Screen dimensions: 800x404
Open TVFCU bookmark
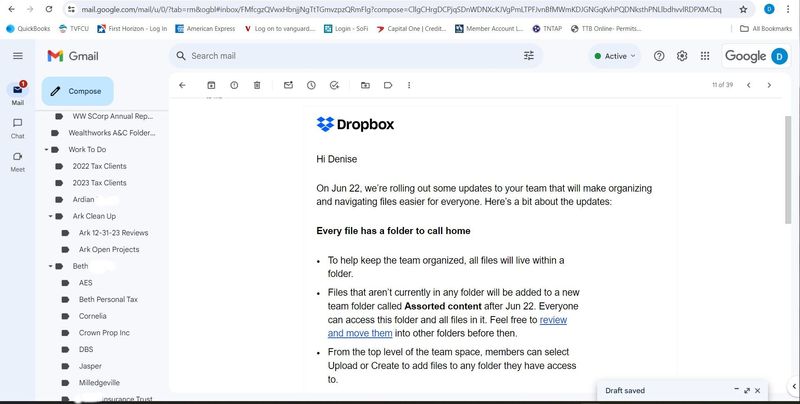coord(73,29)
